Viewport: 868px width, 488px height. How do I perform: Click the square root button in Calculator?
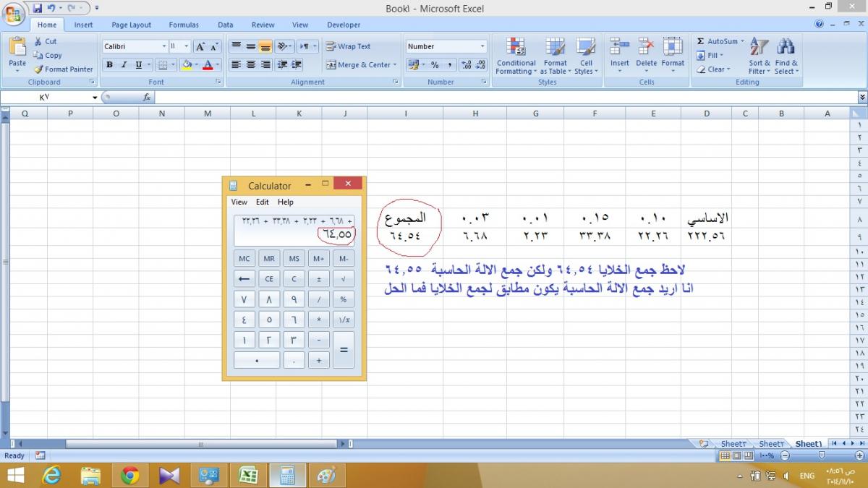click(343, 278)
